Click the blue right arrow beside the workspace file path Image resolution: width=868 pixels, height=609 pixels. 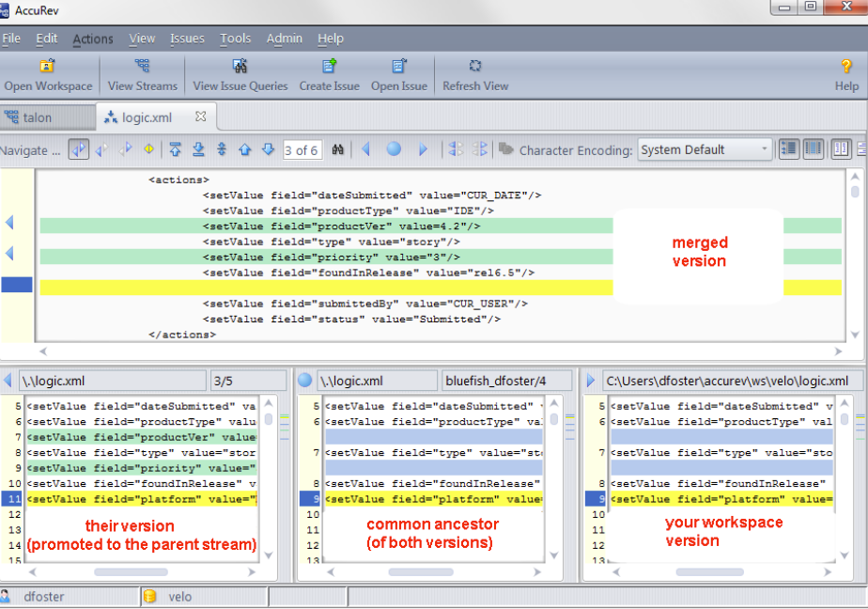[x=590, y=381]
